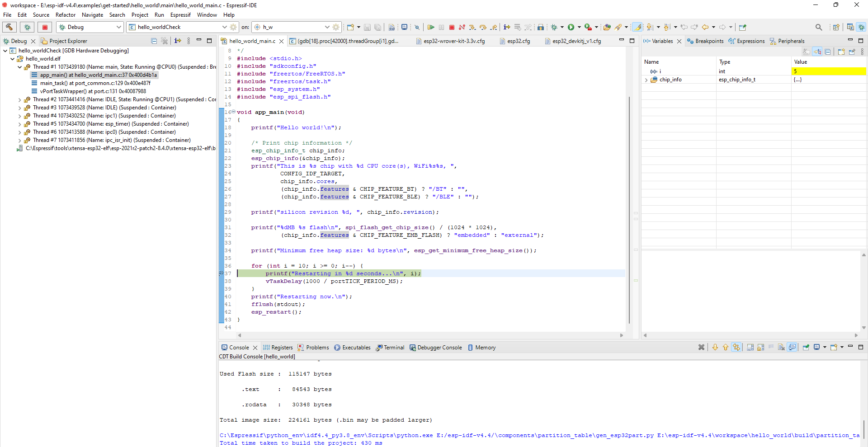
Task: Toggle Instruction Stepping Mode in main toolbar
Action: (507, 27)
